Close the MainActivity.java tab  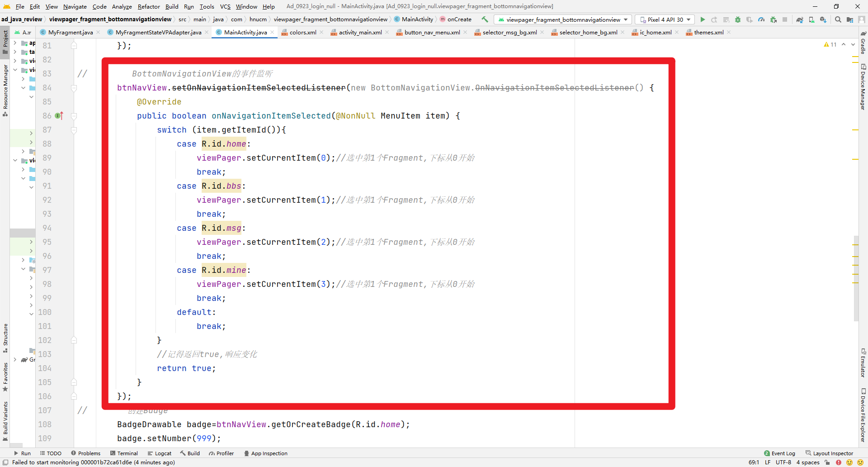[272, 32]
